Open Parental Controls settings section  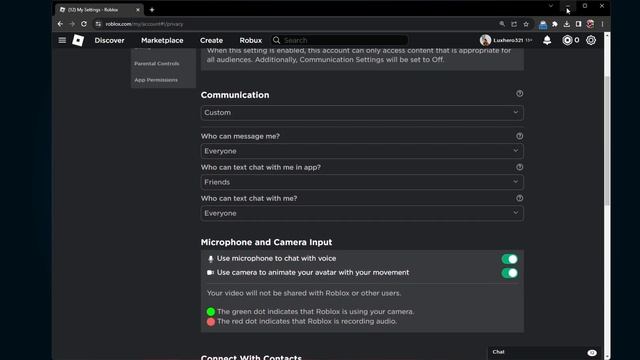click(157, 64)
